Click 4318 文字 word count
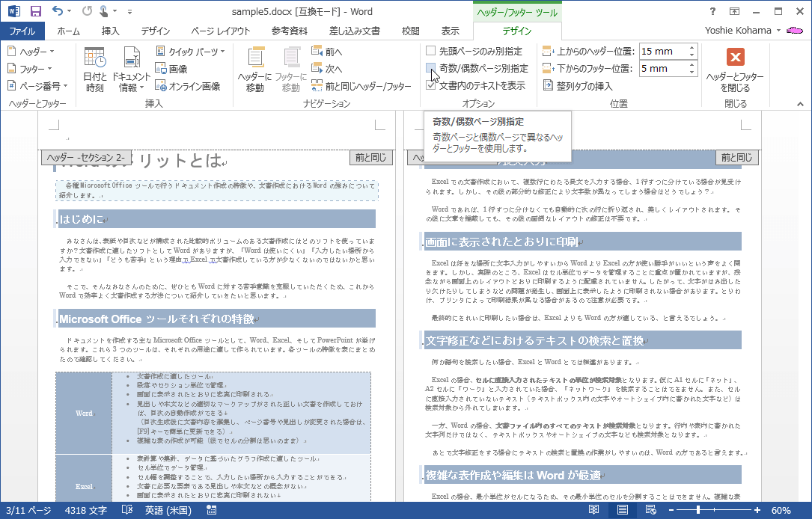The height and width of the screenshot is (519, 812). coord(86,510)
